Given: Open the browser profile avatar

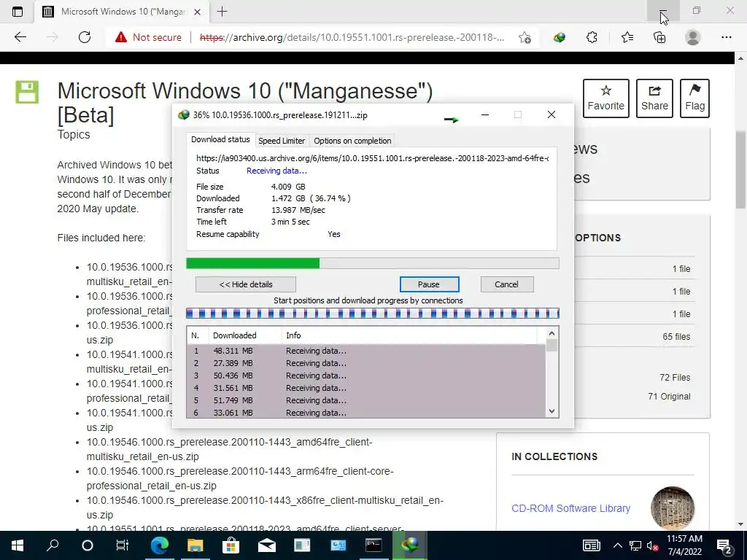Looking at the screenshot, I should [693, 37].
